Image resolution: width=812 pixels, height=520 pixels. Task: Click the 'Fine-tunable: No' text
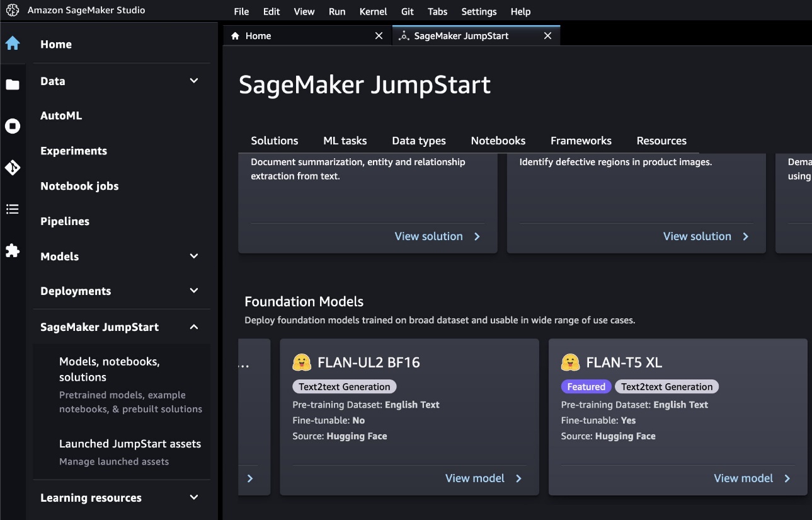(x=329, y=420)
